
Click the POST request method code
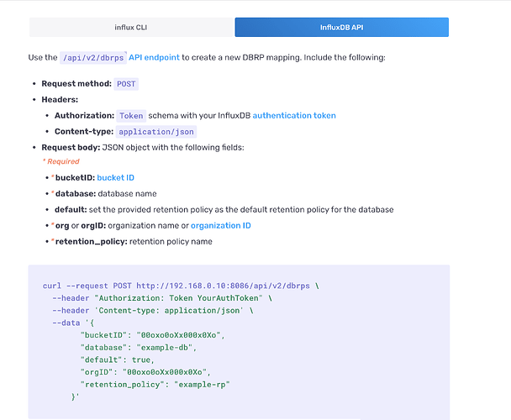[x=126, y=84]
